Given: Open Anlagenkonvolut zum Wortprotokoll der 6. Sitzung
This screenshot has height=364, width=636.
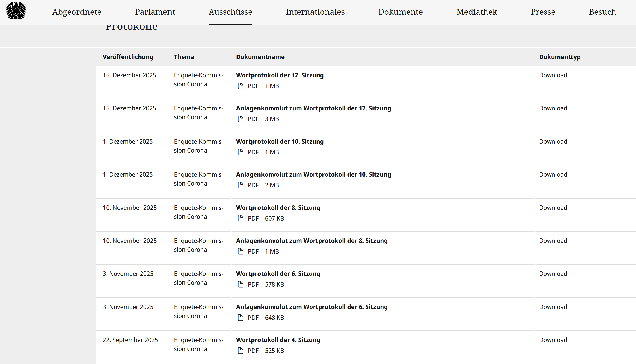Looking at the screenshot, I should [x=312, y=307].
